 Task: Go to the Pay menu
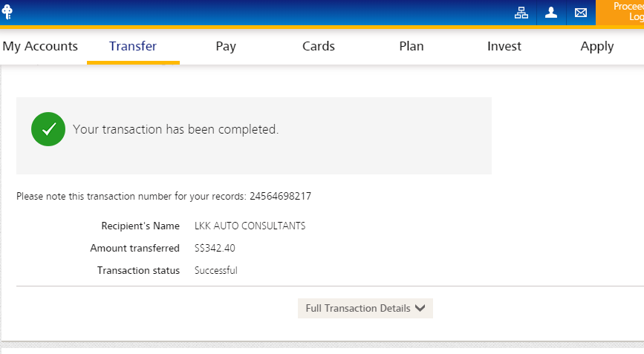226,46
